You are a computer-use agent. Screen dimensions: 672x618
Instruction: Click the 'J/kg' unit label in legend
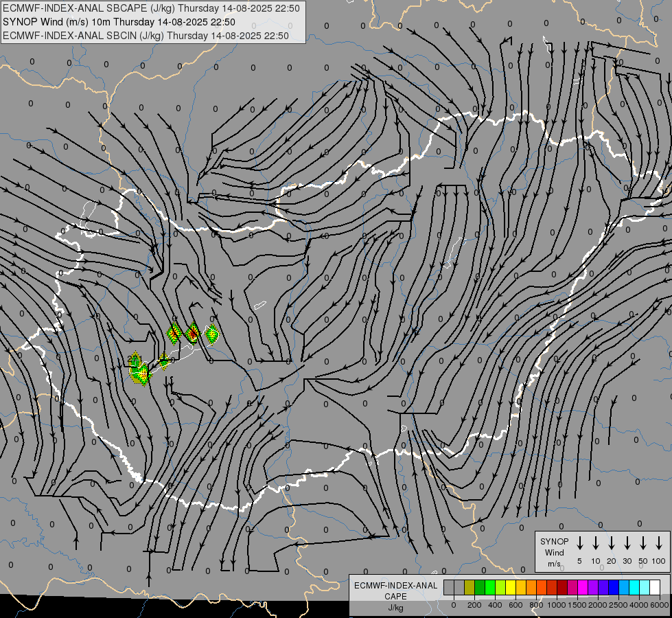395,608
